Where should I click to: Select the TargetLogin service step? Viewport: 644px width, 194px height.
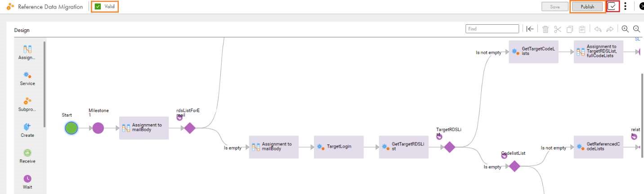click(x=339, y=147)
